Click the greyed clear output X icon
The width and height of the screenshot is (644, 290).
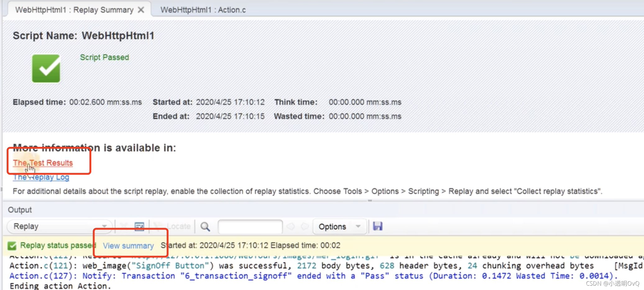tap(124, 226)
